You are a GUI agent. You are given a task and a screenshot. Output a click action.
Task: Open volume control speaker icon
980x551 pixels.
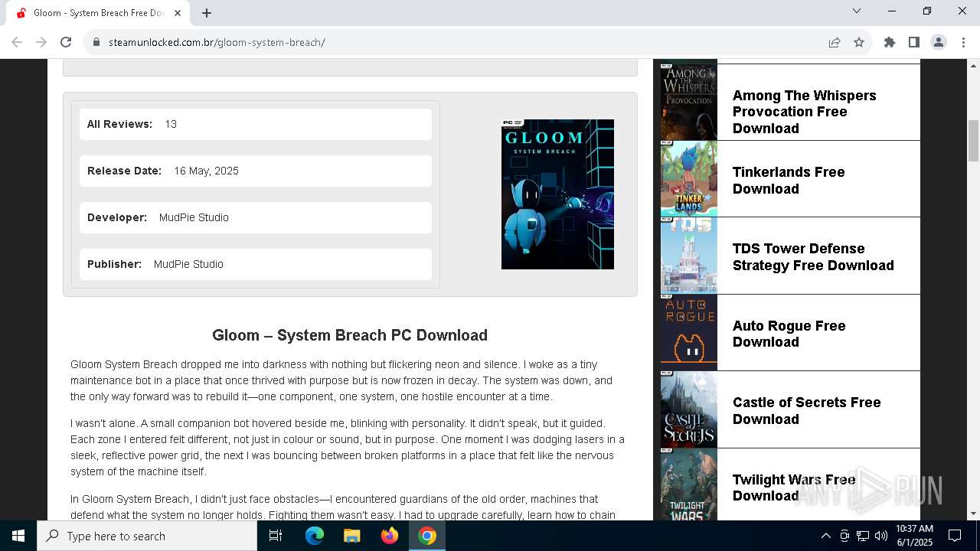click(881, 536)
